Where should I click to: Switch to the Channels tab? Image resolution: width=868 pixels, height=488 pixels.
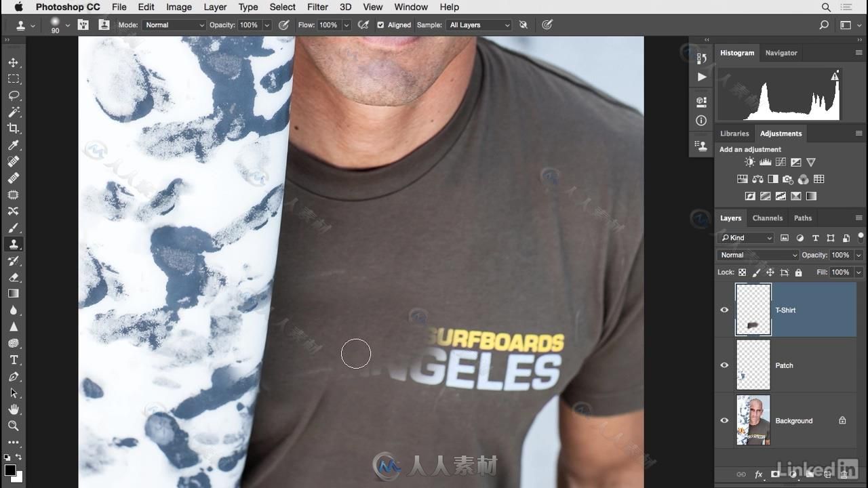tap(768, 218)
